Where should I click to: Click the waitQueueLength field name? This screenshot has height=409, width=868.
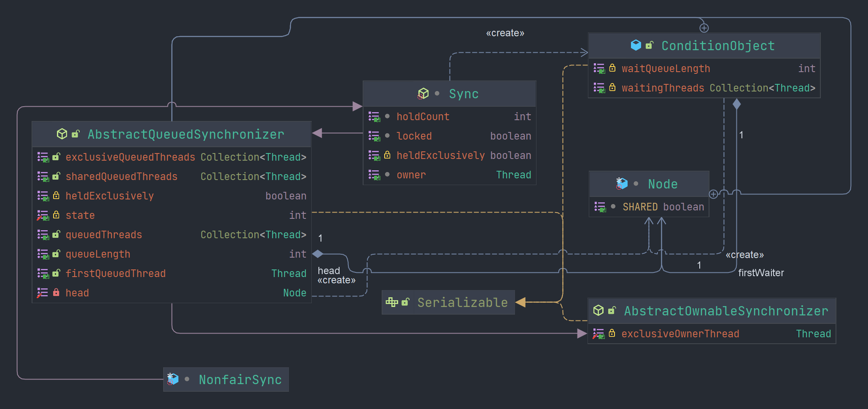pos(666,69)
